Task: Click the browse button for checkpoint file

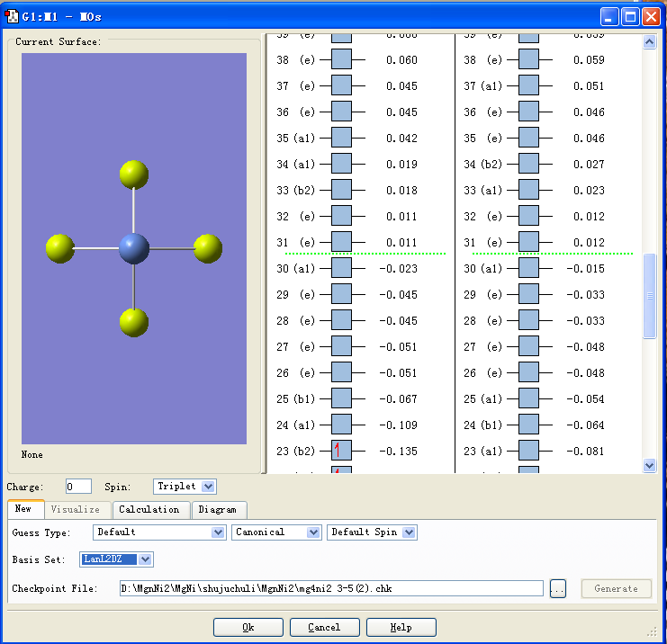Action: 558,588
